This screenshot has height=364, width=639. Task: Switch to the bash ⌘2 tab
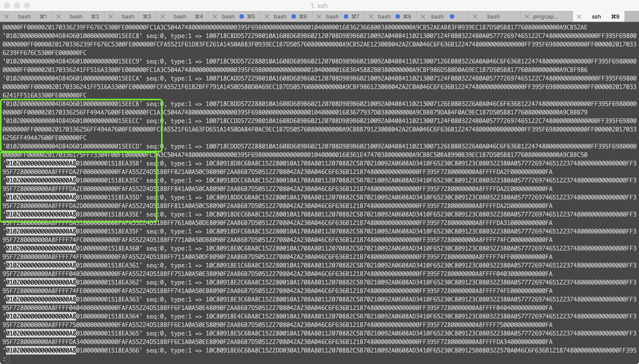click(76, 17)
